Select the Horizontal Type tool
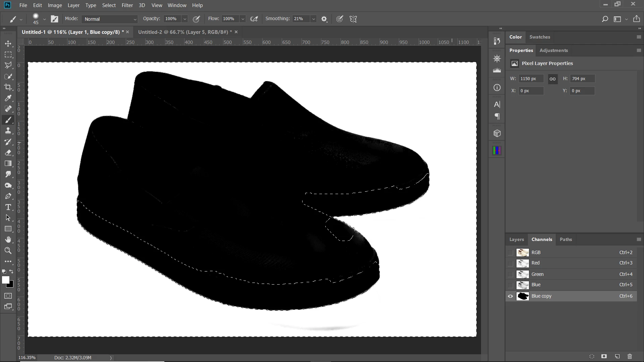 [8, 207]
